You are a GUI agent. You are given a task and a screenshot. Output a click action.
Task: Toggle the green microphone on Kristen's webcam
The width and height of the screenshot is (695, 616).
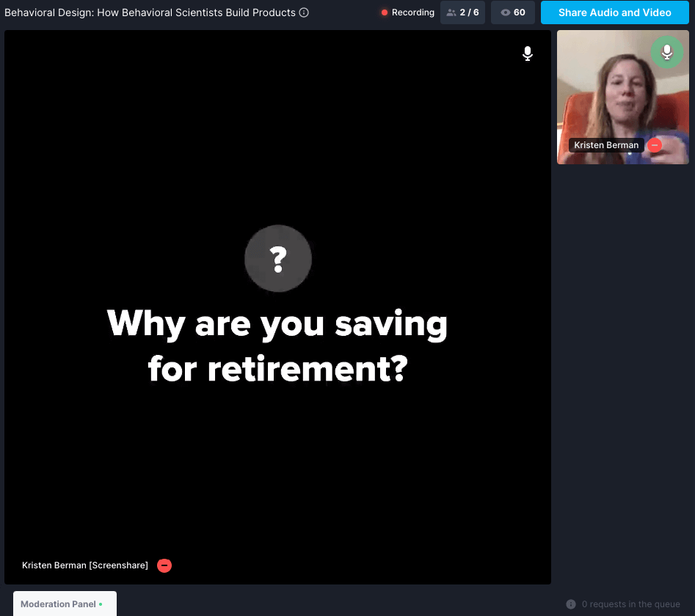pos(666,52)
